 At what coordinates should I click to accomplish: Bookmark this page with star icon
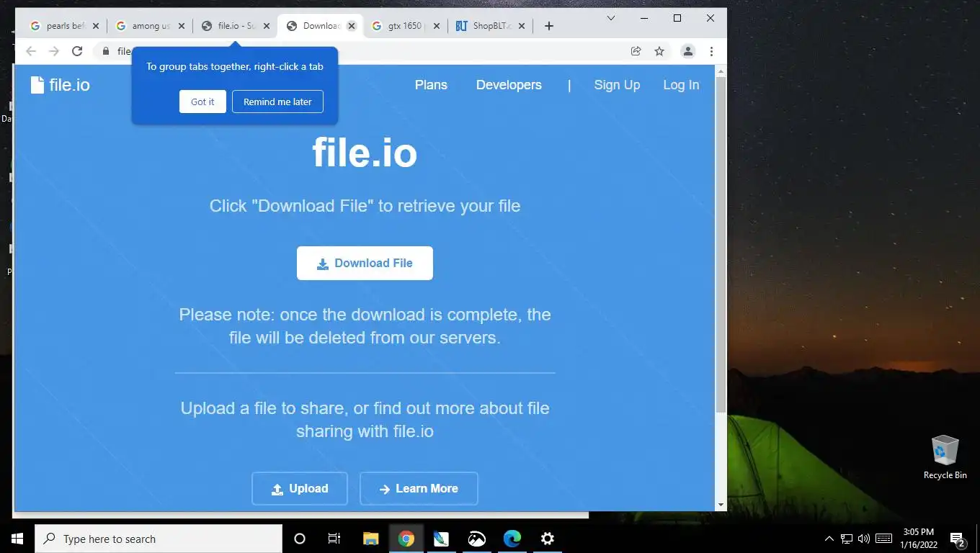pos(659,51)
